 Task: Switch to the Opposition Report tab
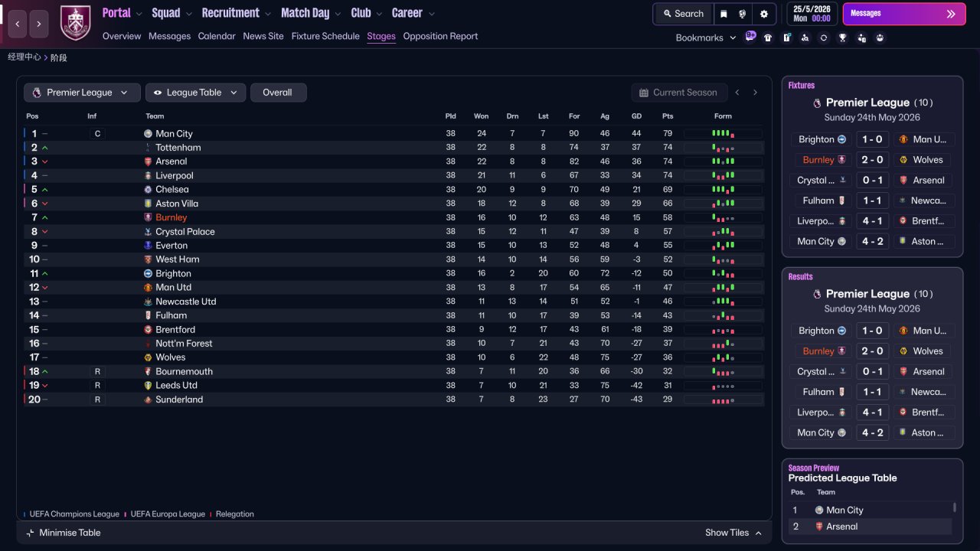point(440,36)
